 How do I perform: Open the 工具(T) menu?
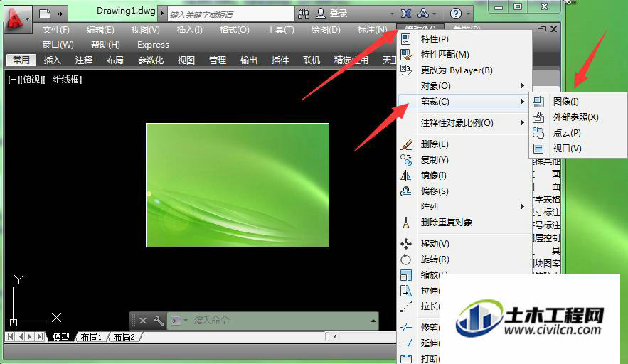[x=280, y=30]
